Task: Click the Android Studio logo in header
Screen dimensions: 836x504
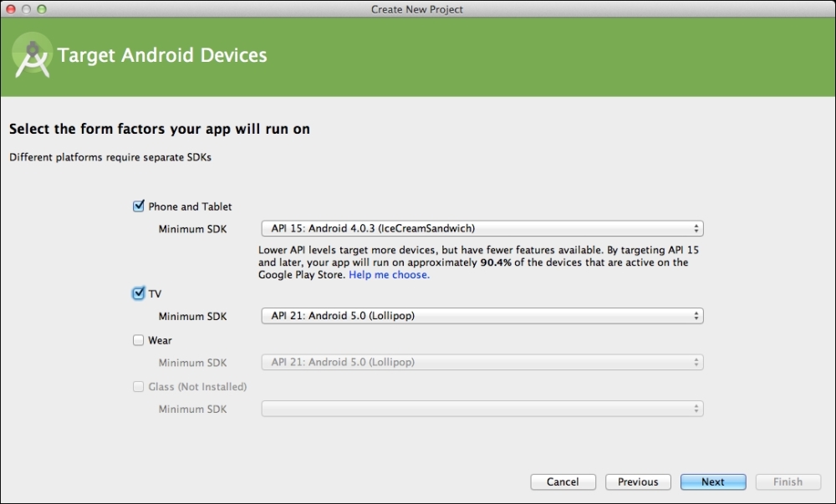Action: click(x=31, y=57)
